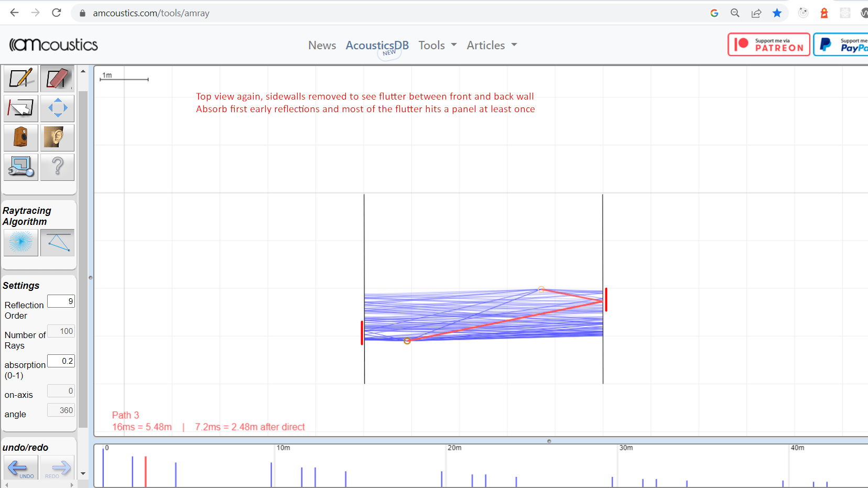This screenshot has width=868, height=488.
Task: Click the Raytracing Algorithm heading
Action: pos(27,216)
